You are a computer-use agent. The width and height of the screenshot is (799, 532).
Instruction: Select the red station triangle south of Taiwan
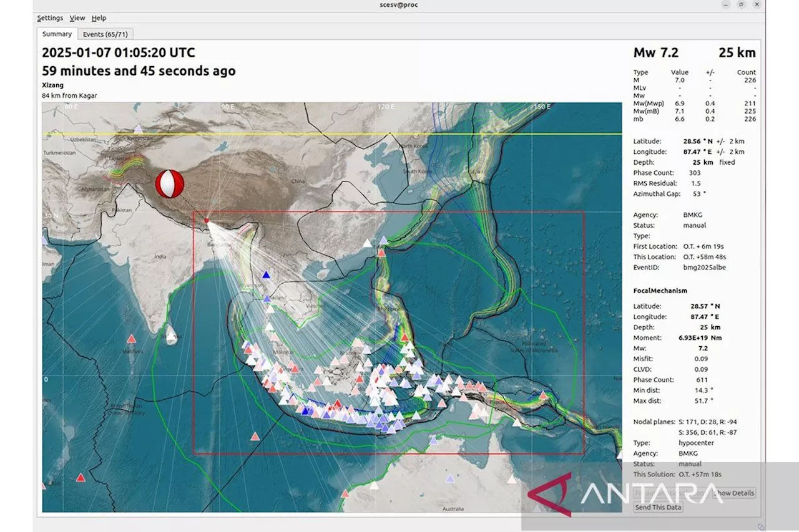coord(380,251)
